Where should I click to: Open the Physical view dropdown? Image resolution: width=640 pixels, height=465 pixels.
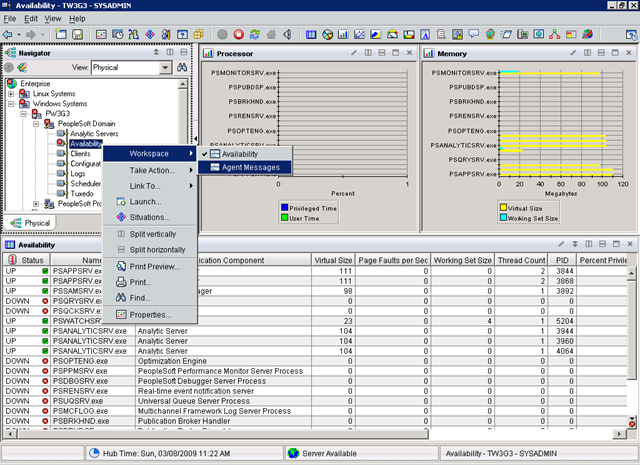tap(165, 67)
